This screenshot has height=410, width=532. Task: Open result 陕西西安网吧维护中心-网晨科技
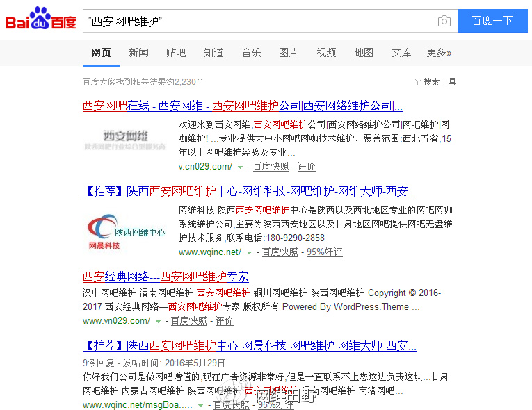(x=250, y=345)
